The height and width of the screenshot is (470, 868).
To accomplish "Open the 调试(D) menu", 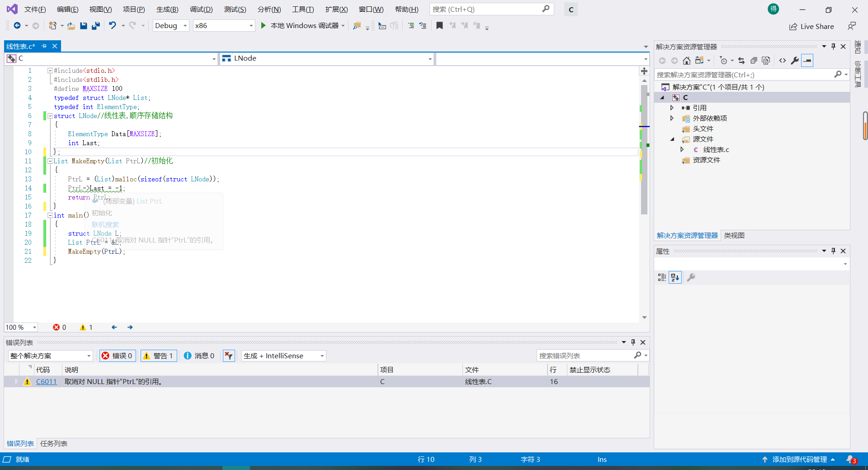I will click(201, 9).
